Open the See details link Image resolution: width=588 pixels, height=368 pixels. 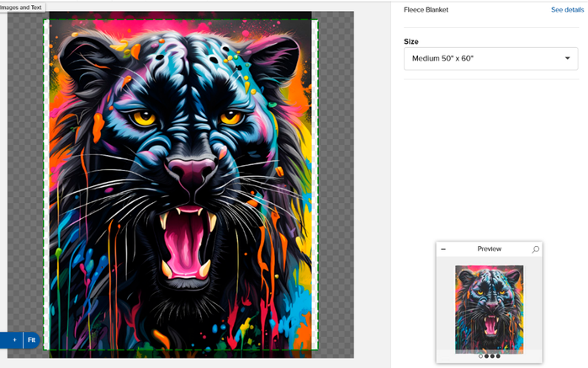[568, 10]
